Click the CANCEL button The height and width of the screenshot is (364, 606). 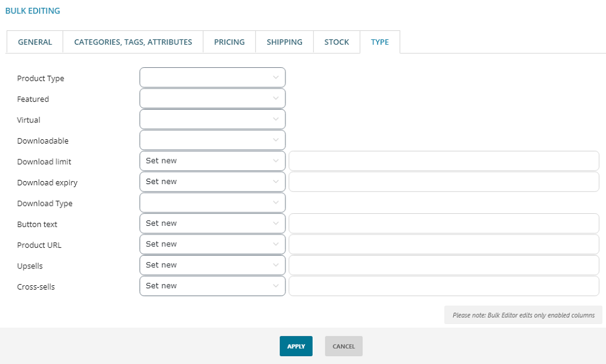tap(344, 346)
